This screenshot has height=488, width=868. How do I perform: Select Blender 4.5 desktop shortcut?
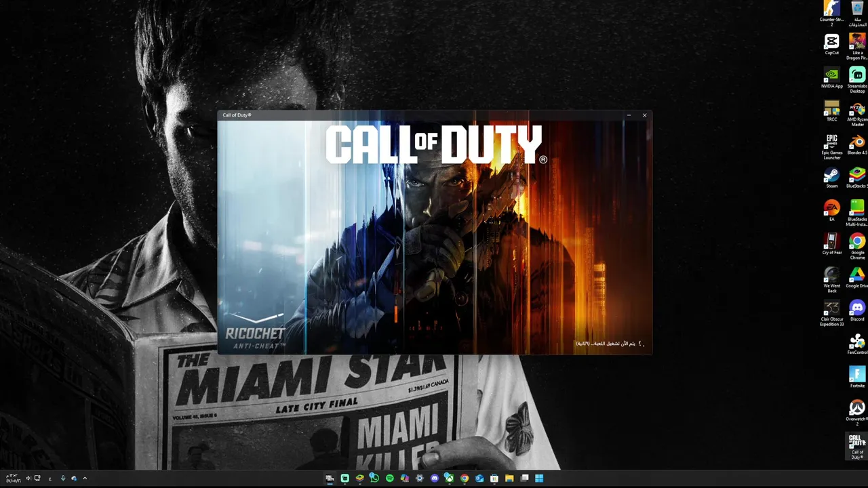[857, 144]
